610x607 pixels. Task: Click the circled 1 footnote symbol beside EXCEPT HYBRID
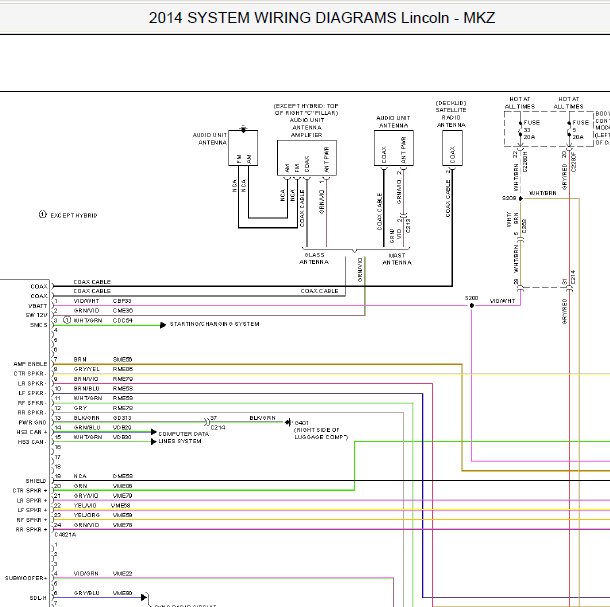point(42,214)
